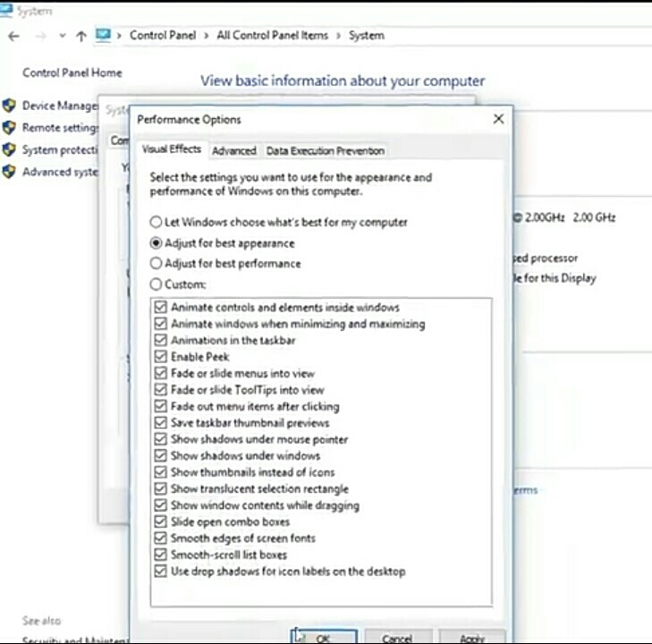
Task: Uncheck Show shadows under mouse pointer
Action: pyautogui.click(x=160, y=439)
